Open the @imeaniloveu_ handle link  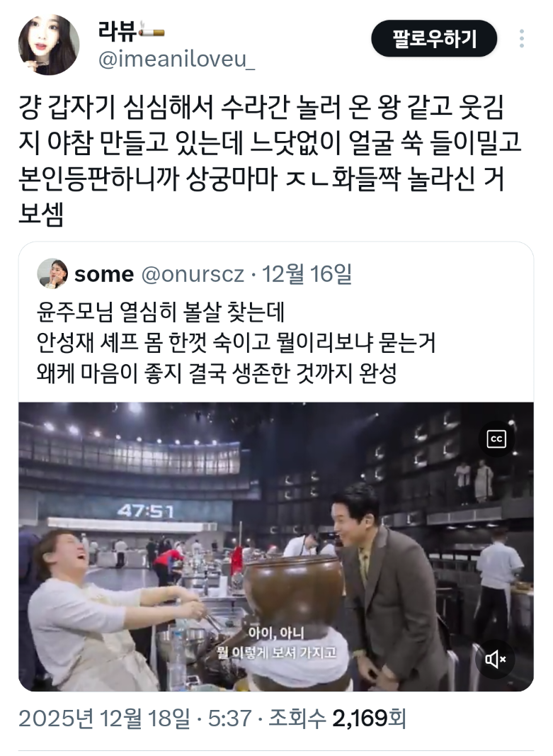[177, 60]
